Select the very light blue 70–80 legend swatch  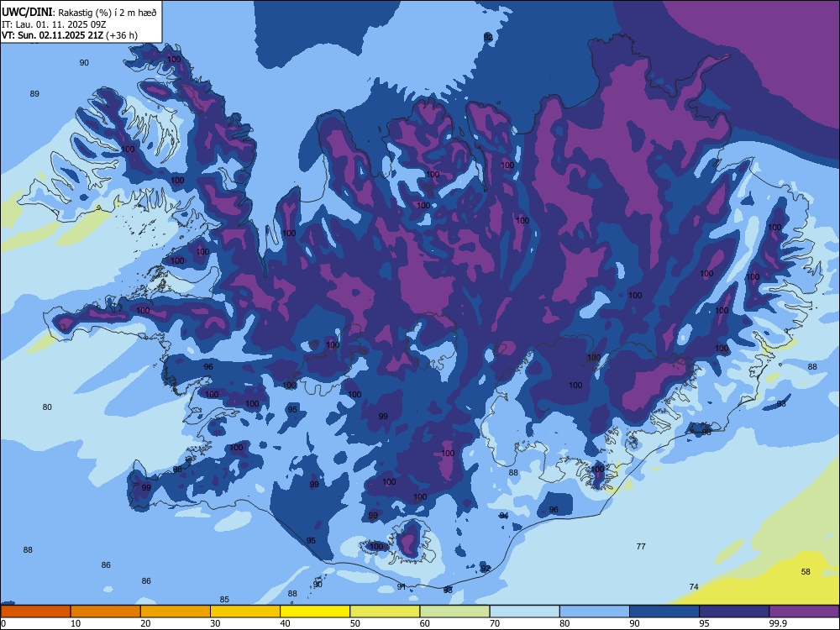[524, 612]
